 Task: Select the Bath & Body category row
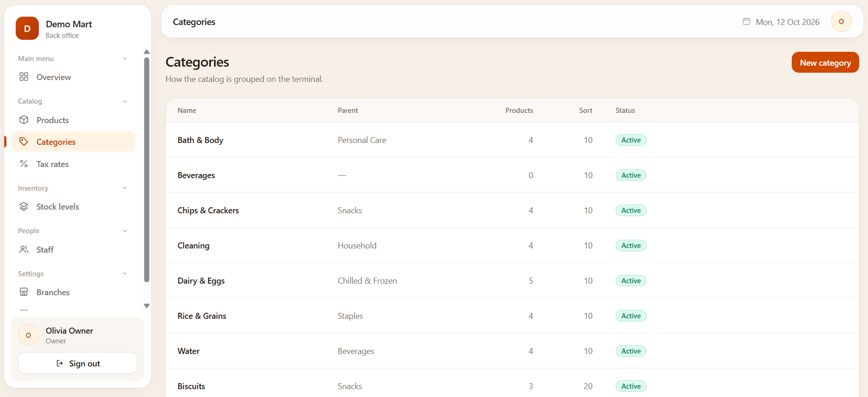[x=512, y=140]
